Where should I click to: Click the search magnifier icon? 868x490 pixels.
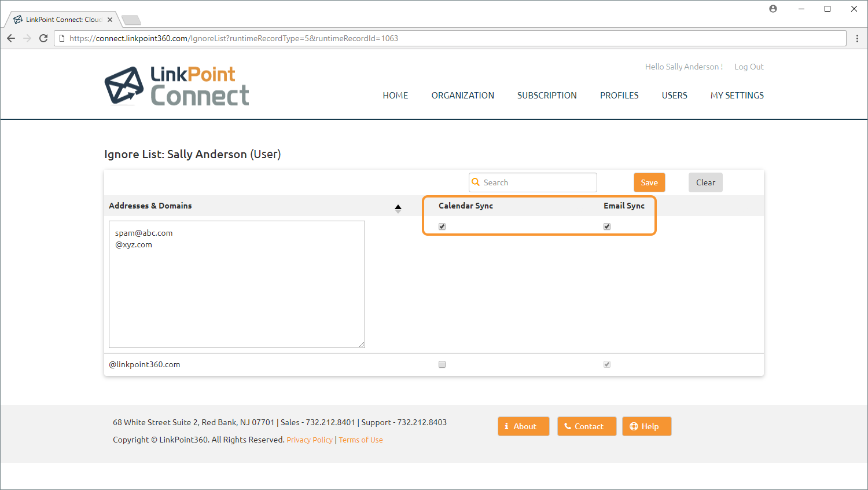(476, 182)
